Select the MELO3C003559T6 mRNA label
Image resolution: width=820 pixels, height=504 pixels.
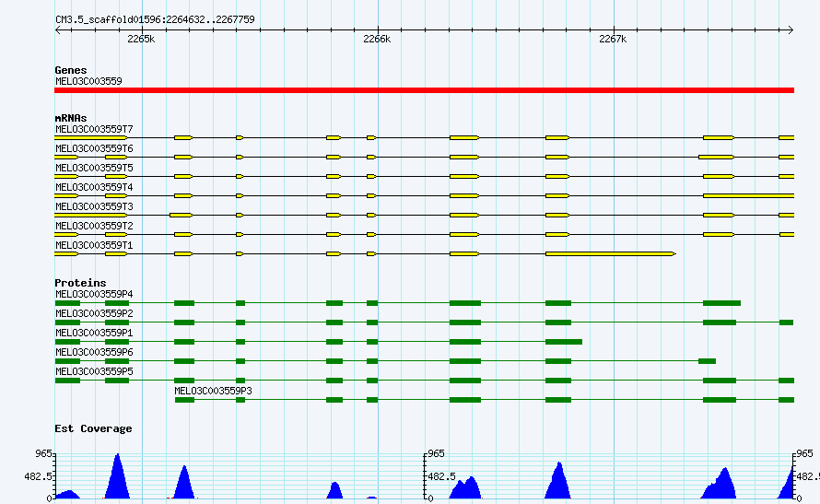(x=94, y=148)
